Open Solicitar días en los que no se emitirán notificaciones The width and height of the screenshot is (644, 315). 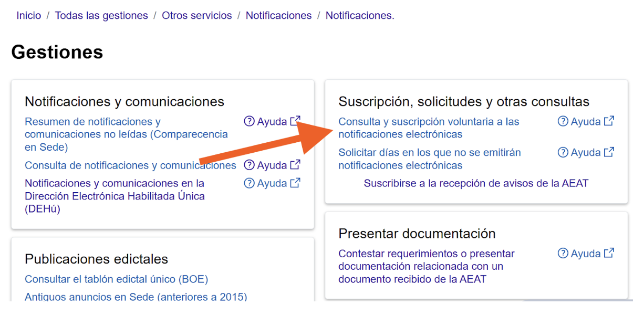(430, 159)
